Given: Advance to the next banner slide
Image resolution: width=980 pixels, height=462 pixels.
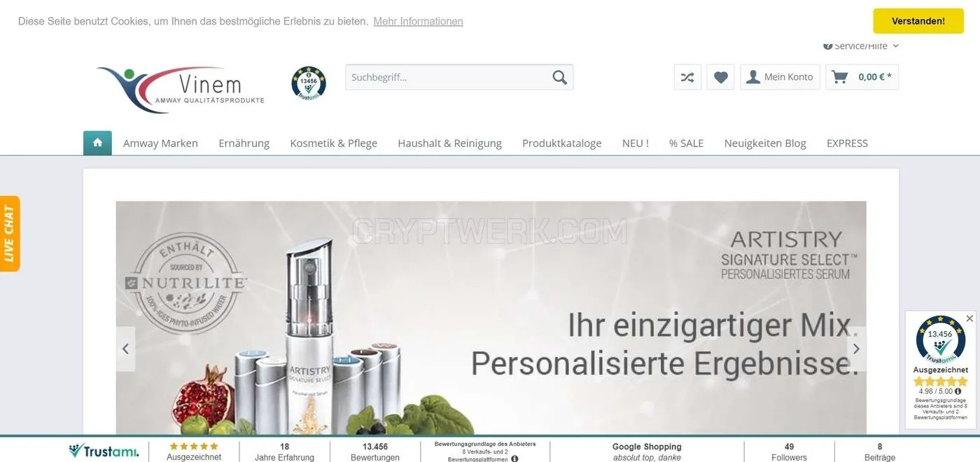Looking at the screenshot, I should [x=856, y=349].
